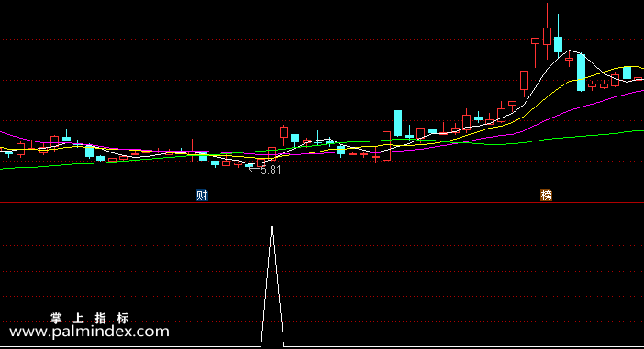Click the red candle above the indicator spike
Image resolution: width=644 pixels, height=349 pixels.
(x=272, y=152)
